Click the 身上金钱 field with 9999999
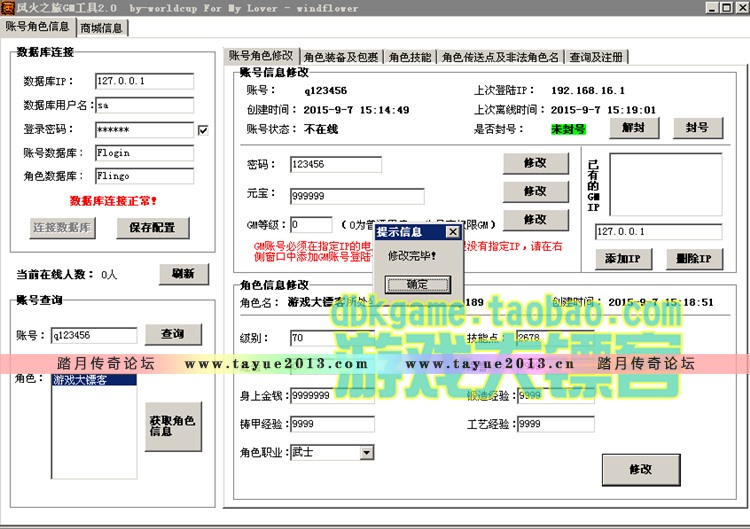 (x=332, y=396)
